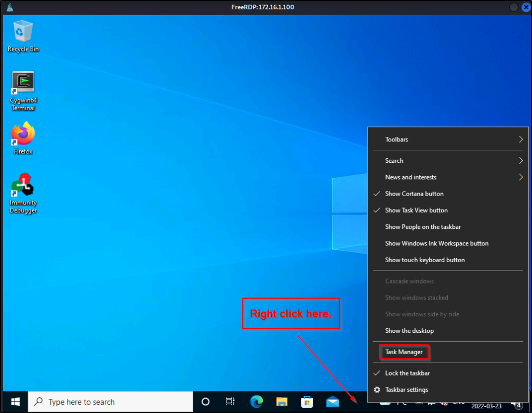Open the Firefox desktop shortcut
The image size is (532, 413).
pyautogui.click(x=23, y=135)
